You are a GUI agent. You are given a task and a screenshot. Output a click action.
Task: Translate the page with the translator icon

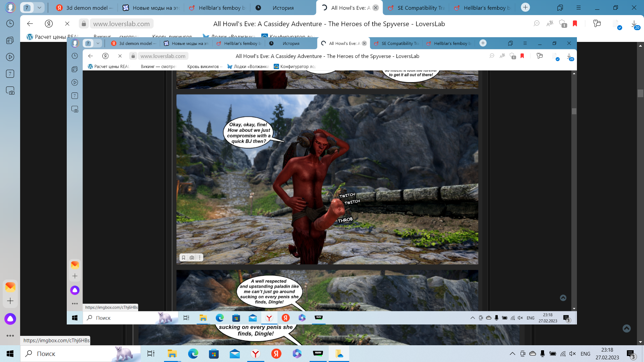tap(550, 23)
